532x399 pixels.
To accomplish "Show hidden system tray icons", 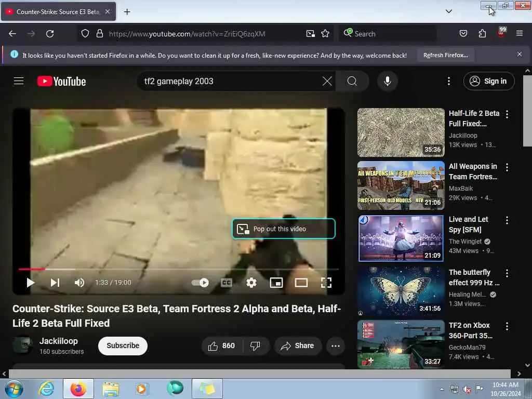I will [442, 389].
